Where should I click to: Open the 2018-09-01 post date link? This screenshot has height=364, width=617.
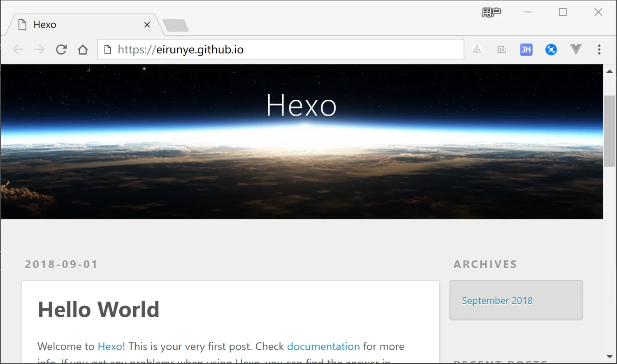pos(61,264)
